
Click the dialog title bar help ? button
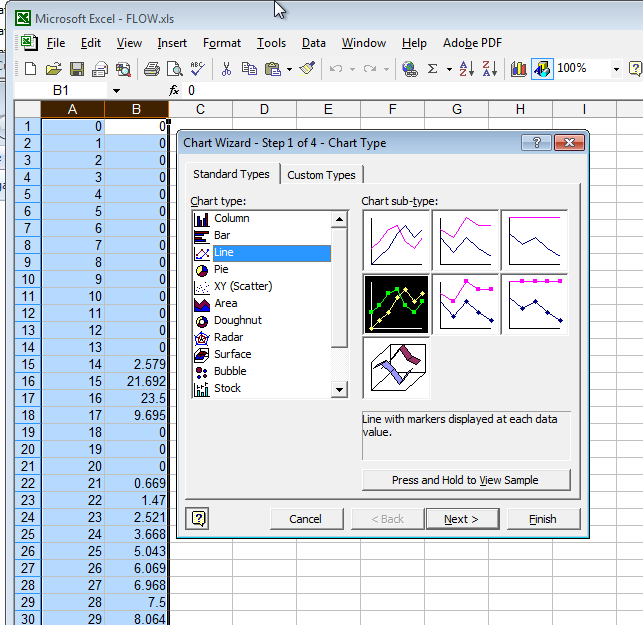pyautogui.click(x=536, y=142)
